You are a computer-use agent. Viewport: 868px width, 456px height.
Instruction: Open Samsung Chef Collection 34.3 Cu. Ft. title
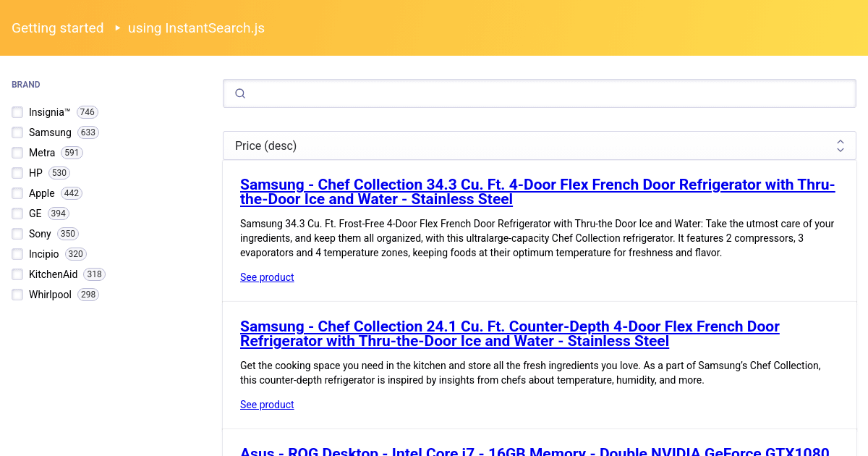(537, 192)
